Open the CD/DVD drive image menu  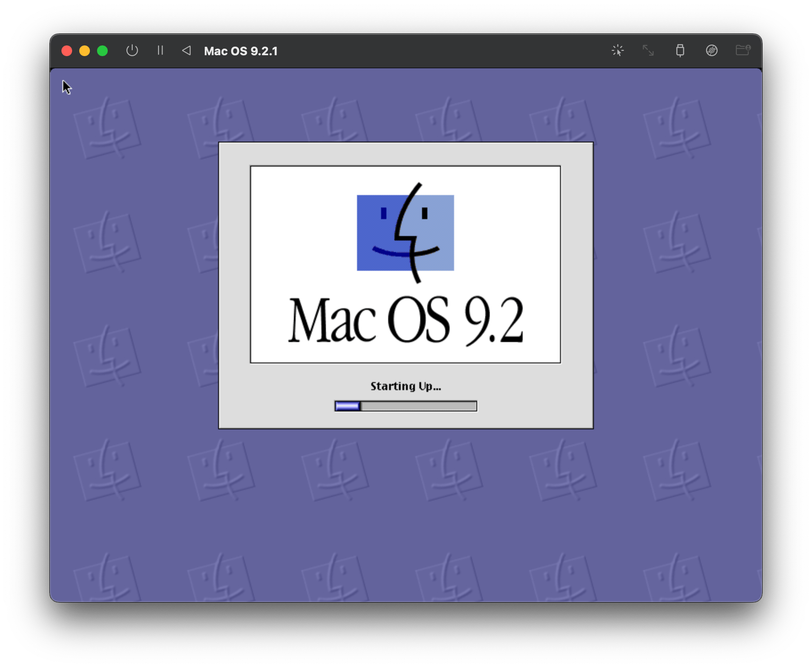[711, 50]
